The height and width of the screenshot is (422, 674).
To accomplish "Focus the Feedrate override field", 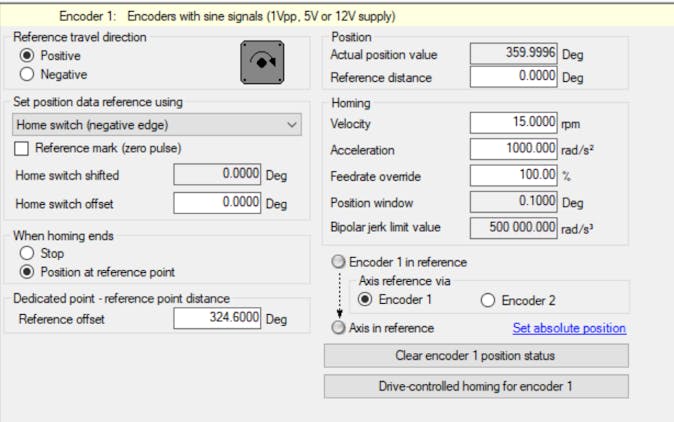I will coord(513,175).
